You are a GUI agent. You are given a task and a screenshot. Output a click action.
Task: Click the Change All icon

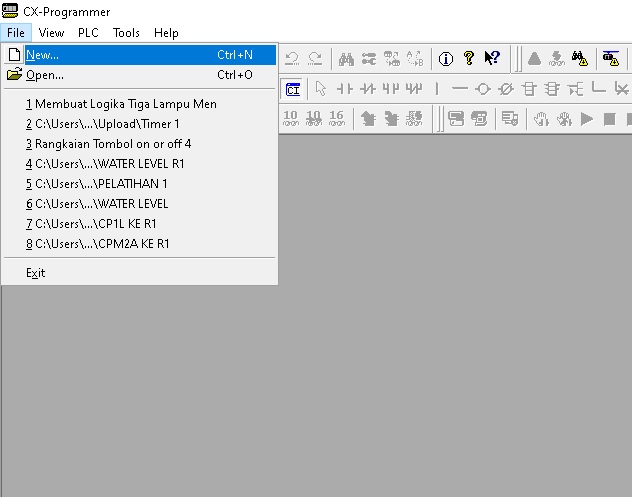point(392,59)
